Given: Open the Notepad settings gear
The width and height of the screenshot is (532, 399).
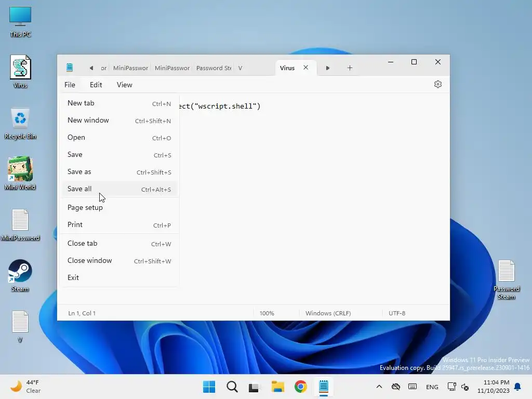Looking at the screenshot, I should [x=437, y=84].
